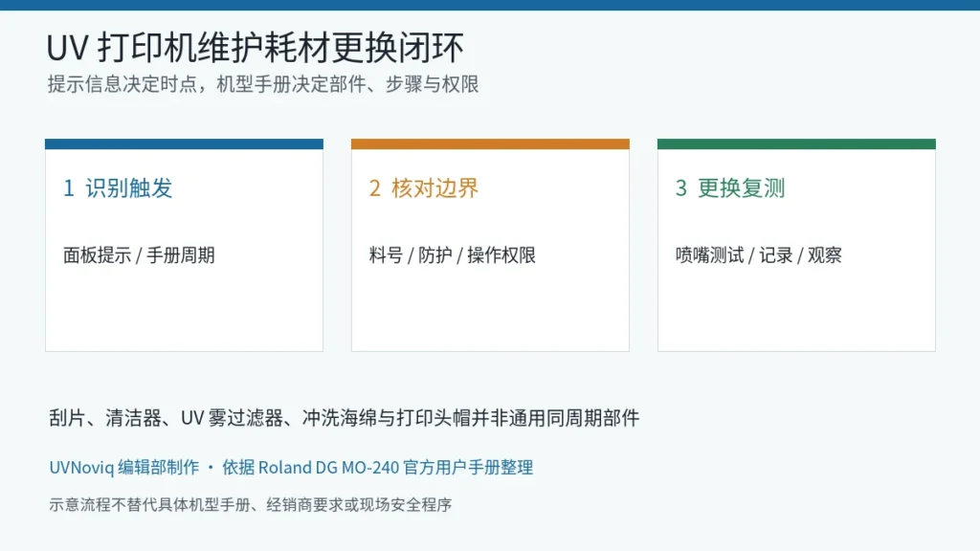Click the disclaimer starting with "示意流程不替代"
980x551 pixels.
coord(250,504)
